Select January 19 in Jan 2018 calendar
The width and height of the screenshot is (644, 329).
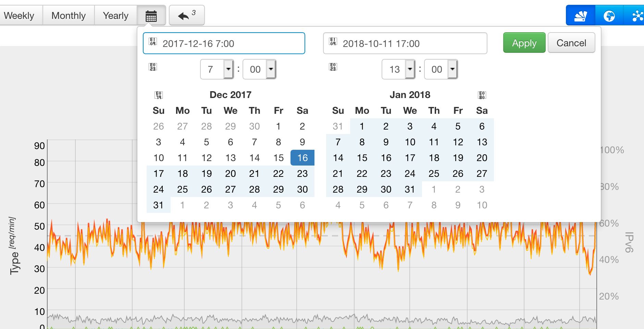(458, 158)
